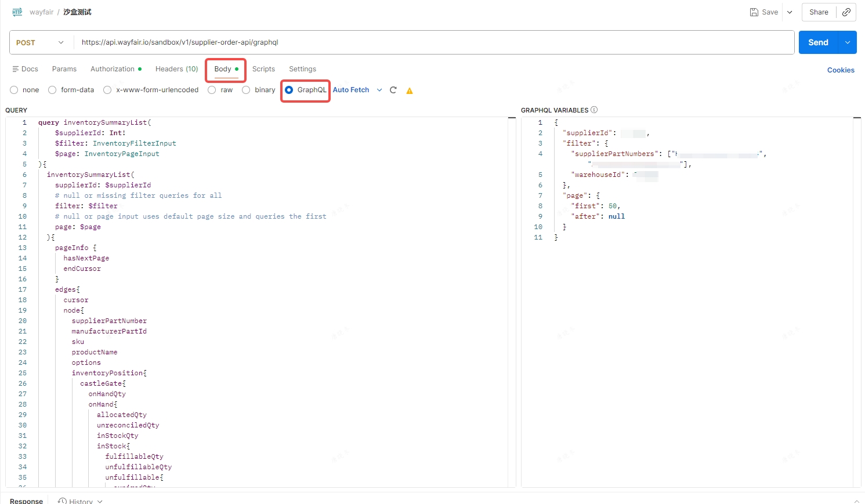Switch to the Headers (10) tab
The width and height of the screenshot is (865, 504).
click(x=176, y=69)
